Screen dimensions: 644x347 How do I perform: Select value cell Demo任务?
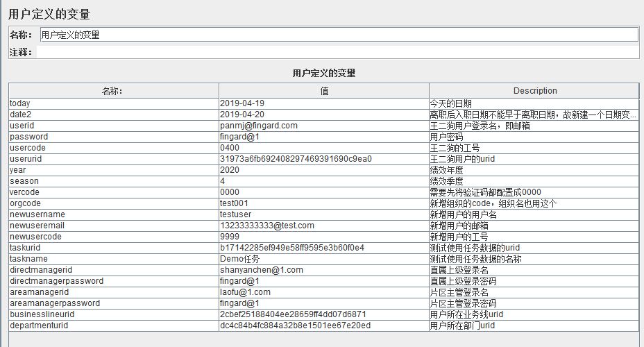click(x=324, y=259)
